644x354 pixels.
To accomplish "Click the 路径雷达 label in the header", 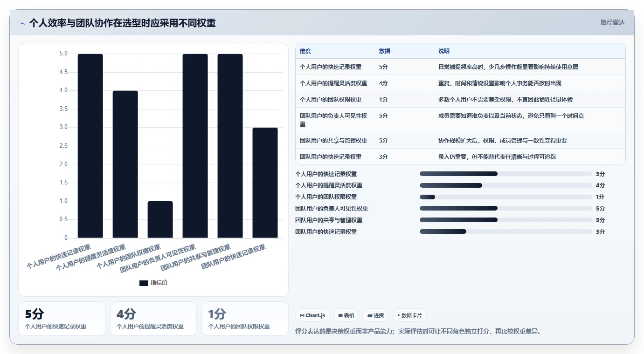I will tap(612, 22).
